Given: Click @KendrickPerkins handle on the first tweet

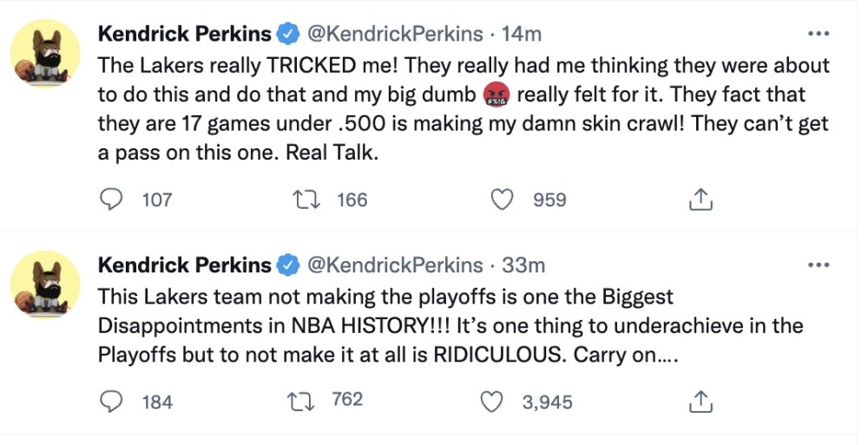Looking at the screenshot, I should click(395, 34).
